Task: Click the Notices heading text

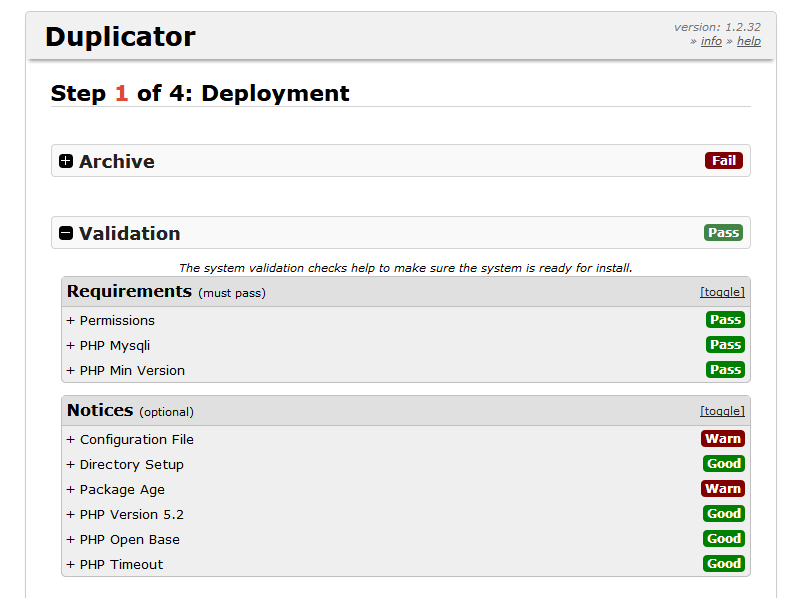Action: (x=100, y=410)
